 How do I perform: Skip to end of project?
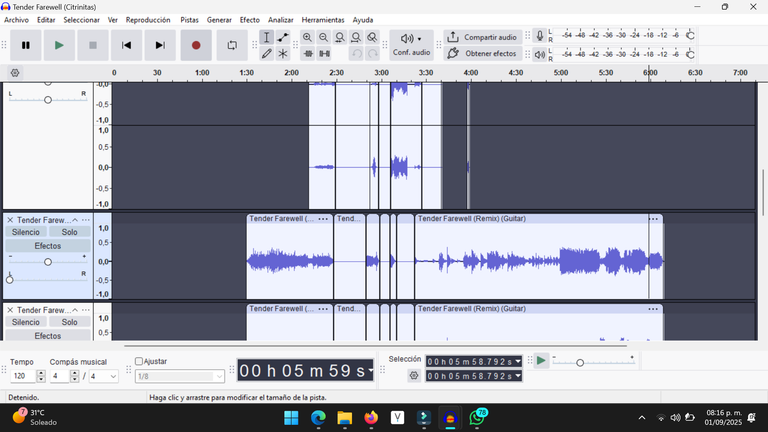(160, 45)
